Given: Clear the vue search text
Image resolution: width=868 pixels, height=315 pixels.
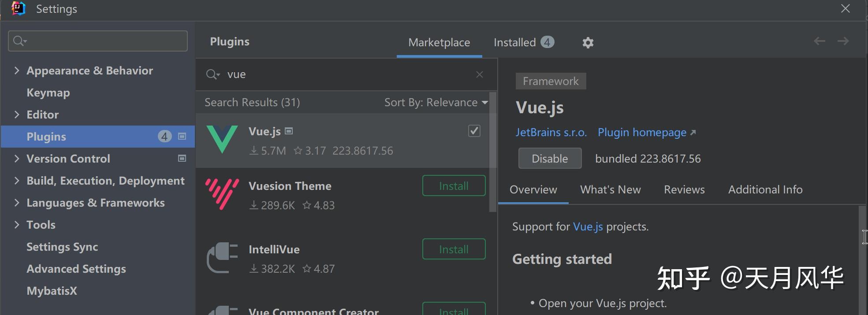Looking at the screenshot, I should (480, 74).
